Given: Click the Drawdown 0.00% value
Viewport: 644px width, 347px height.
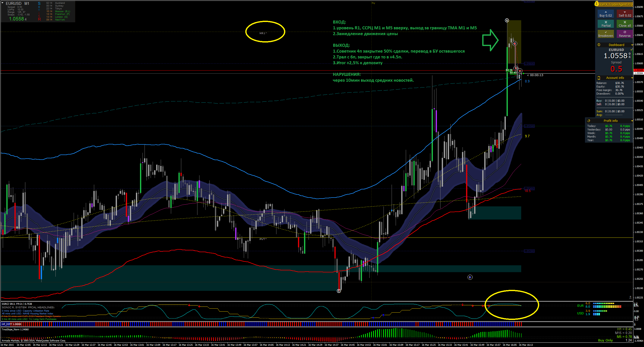Looking at the screenshot, I should 619,94.
